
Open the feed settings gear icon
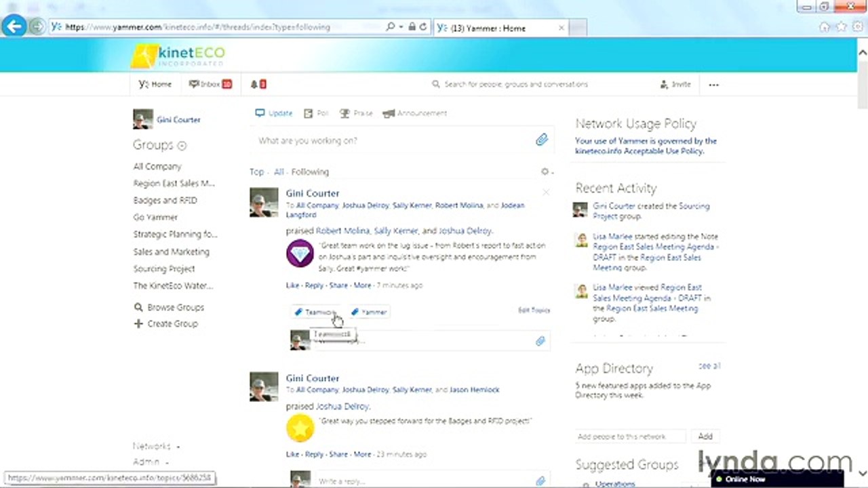546,172
